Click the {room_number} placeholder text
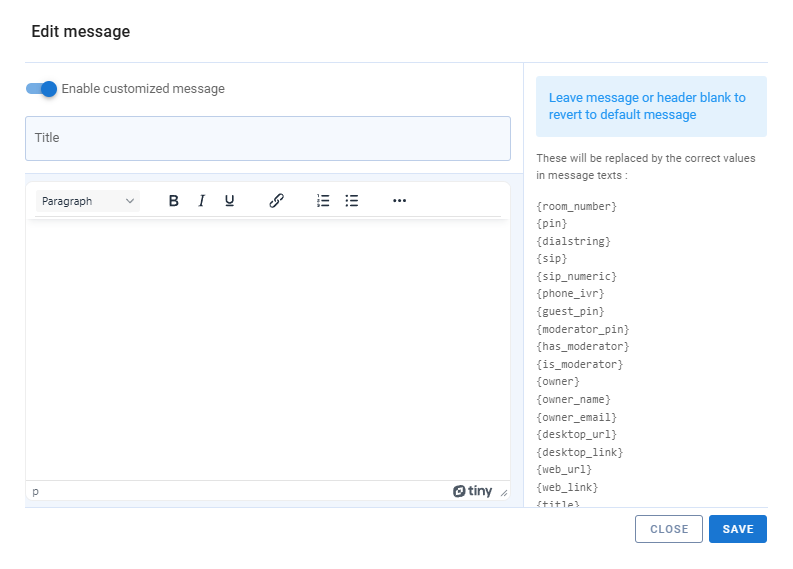 [577, 206]
